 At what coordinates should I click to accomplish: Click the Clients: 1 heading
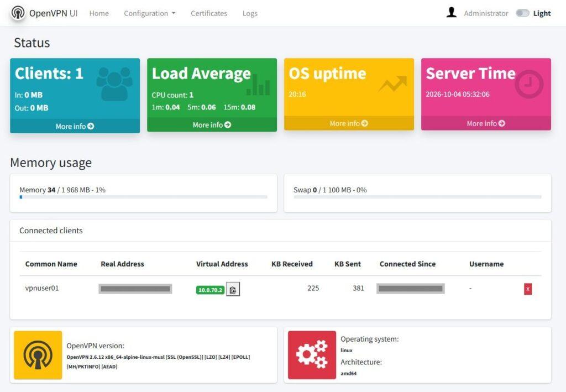(x=49, y=74)
